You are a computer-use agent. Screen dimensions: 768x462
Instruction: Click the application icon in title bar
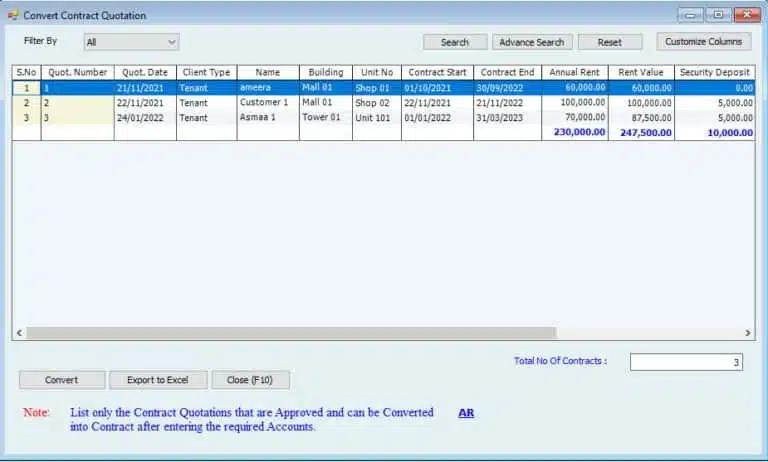click(13, 15)
